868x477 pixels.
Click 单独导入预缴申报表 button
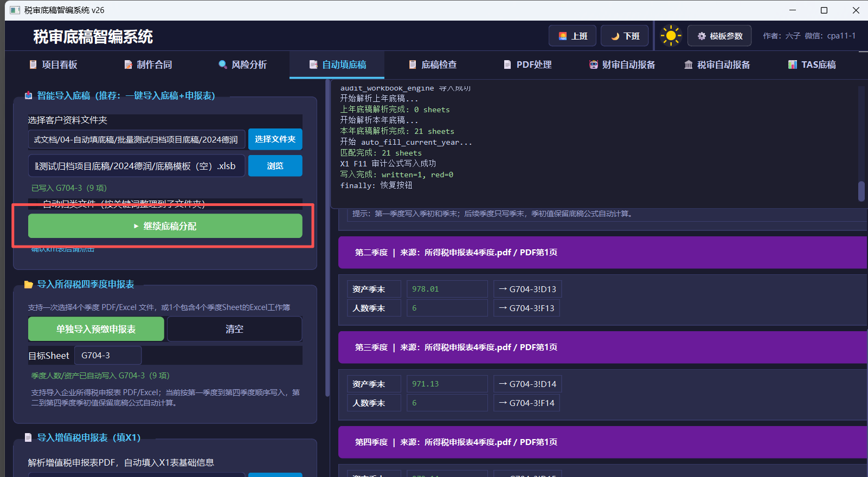(x=96, y=329)
